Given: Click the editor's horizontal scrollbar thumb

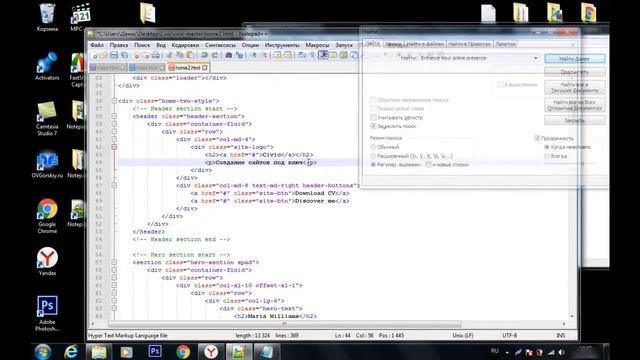Looking at the screenshot, I should coord(284,324).
